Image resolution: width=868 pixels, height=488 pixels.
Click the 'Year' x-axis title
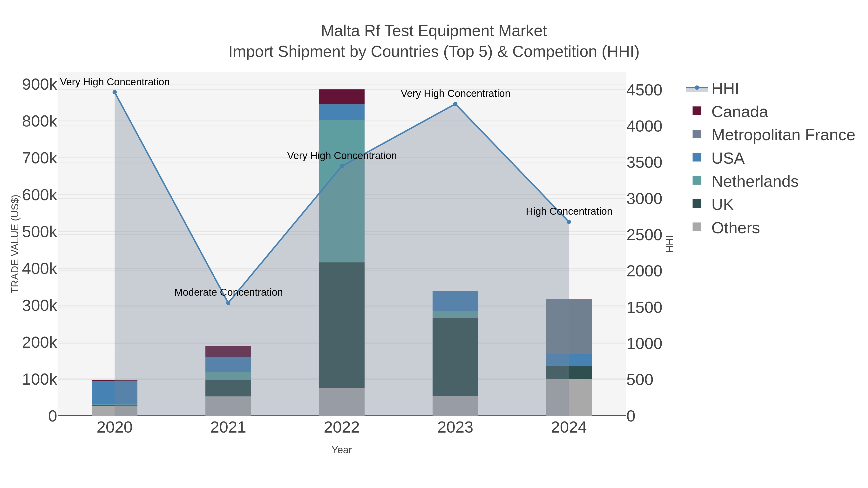pos(342,450)
